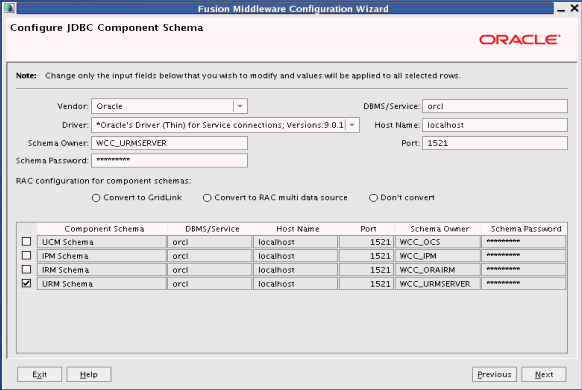Click the Schema Owner input field
The height and width of the screenshot is (390, 582).
[x=169, y=143]
